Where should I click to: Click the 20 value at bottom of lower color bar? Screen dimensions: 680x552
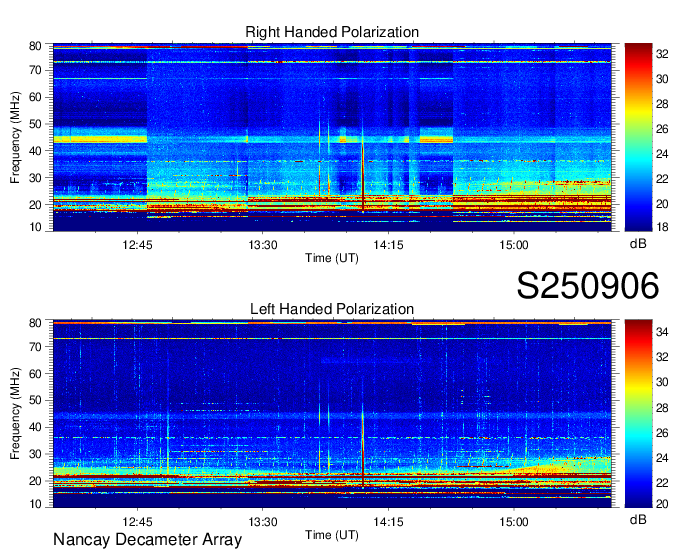[662, 503]
